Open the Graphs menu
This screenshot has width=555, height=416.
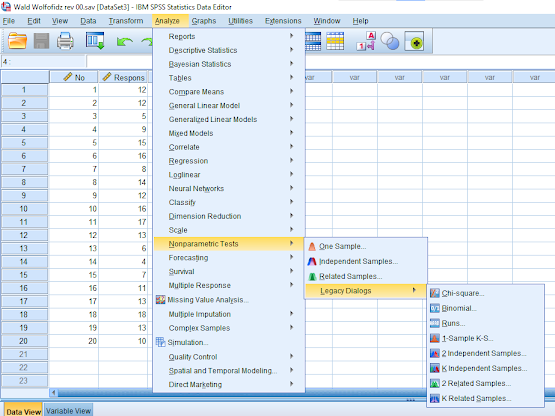pyautogui.click(x=204, y=21)
